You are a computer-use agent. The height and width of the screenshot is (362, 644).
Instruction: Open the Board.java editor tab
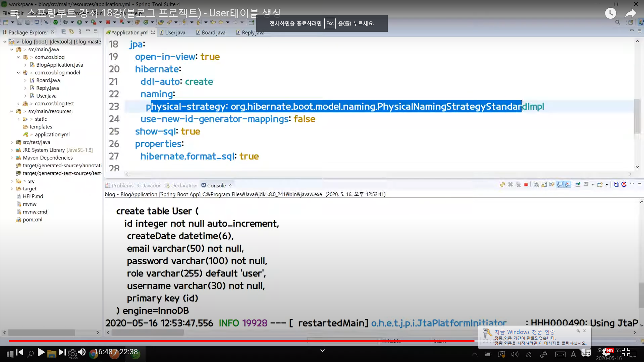click(x=211, y=33)
